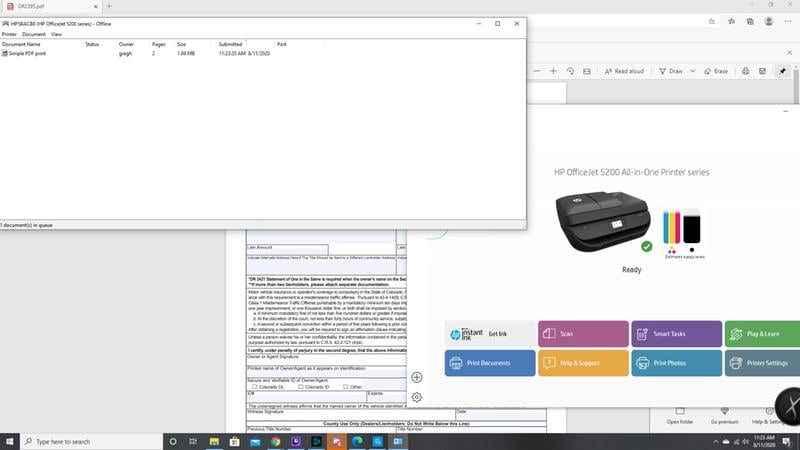Close the bar below the Edge address bar
The image size is (800, 450).
tap(789, 53)
